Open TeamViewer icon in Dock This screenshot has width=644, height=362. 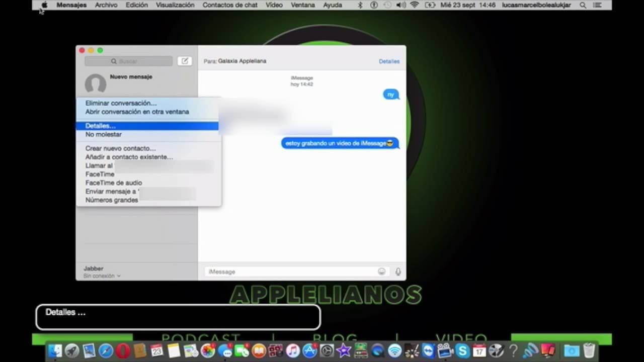(x=429, y=351)
